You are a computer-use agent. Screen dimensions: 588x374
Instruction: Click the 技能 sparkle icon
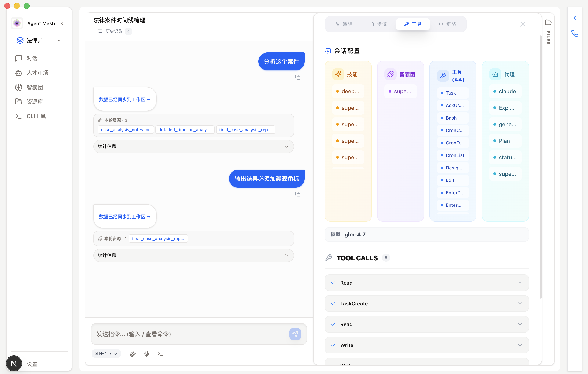338,74
